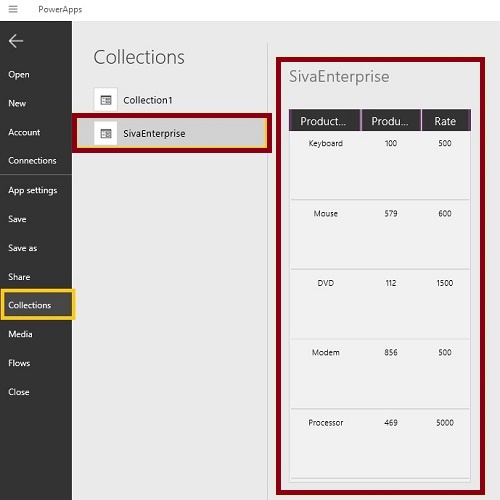This screenshot has width=500, height=500.
Task: Click the SivaEnterprise table icon
Action: click(106, 133)
